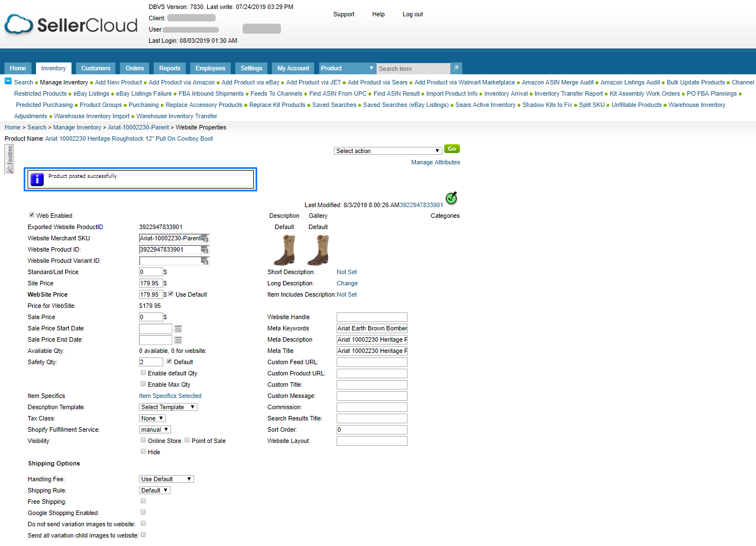Click the SellerCloud logo
Image resolution: width=756 pixels, height=546 pixels.
(x=71, y=25)
